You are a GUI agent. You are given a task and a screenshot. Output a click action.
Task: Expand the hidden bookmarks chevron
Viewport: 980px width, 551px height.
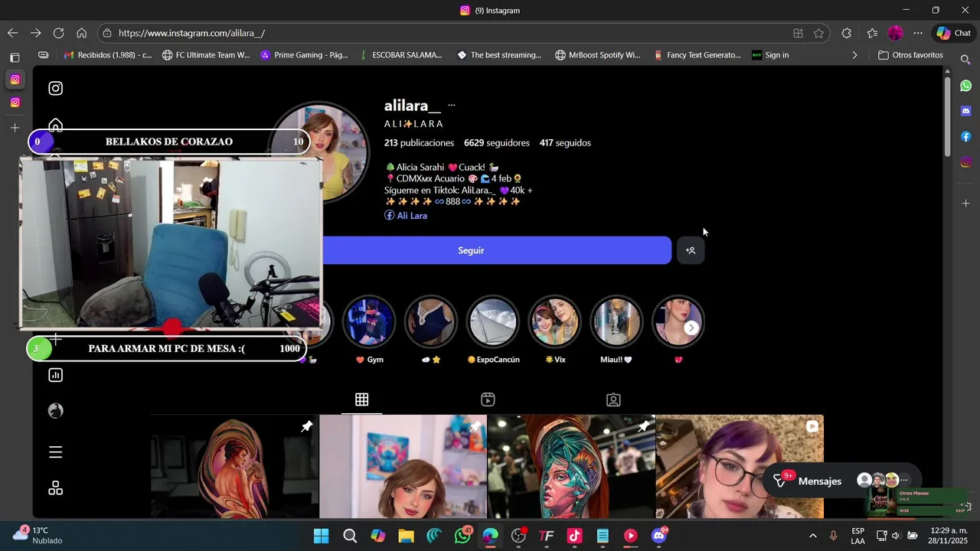[x=854, y=55]
